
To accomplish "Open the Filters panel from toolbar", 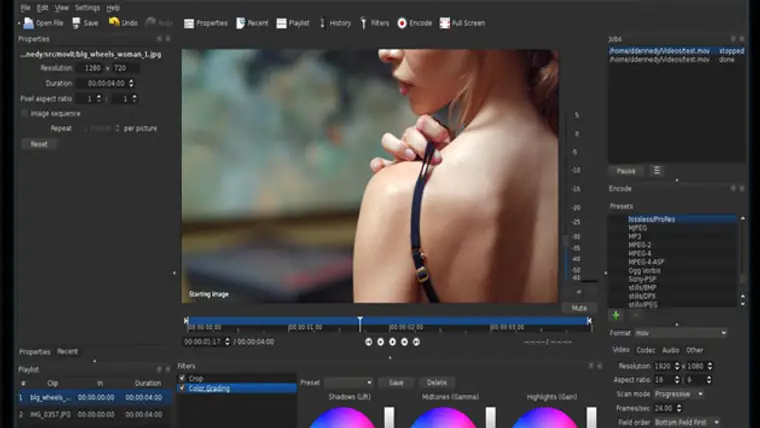I will (364, 23).
